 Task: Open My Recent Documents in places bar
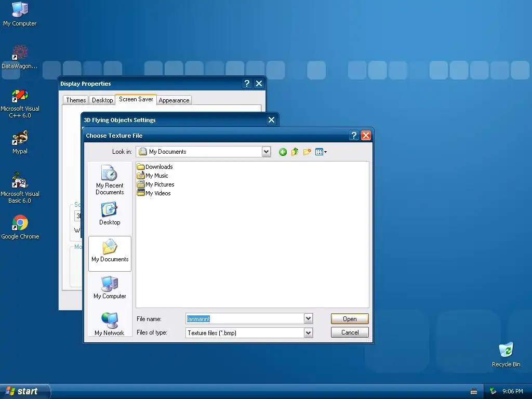[x=110, y=179]
